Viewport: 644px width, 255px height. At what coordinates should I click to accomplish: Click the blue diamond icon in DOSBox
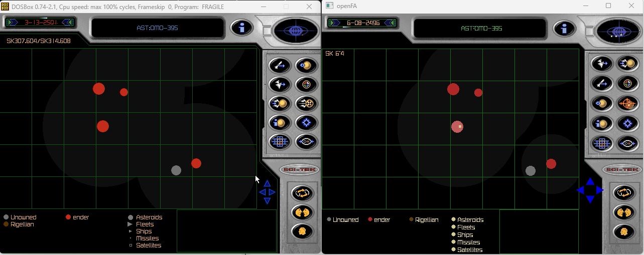[305, 122]
